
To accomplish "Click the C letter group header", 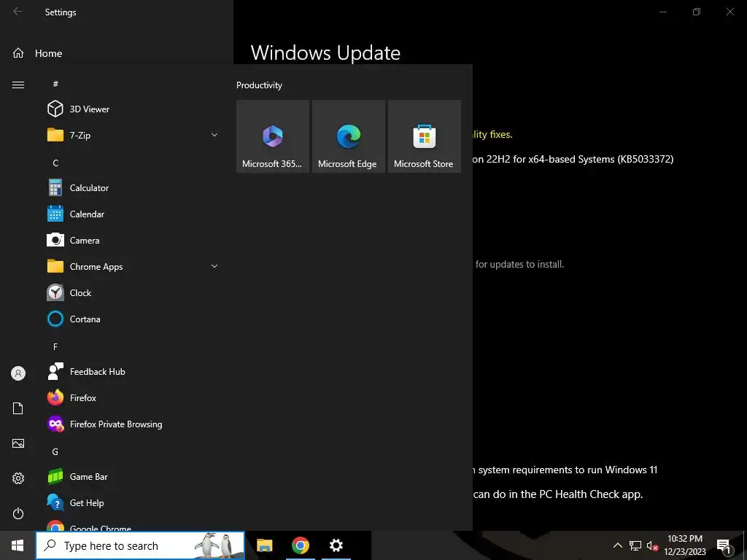I will click(x=55, y=163).
